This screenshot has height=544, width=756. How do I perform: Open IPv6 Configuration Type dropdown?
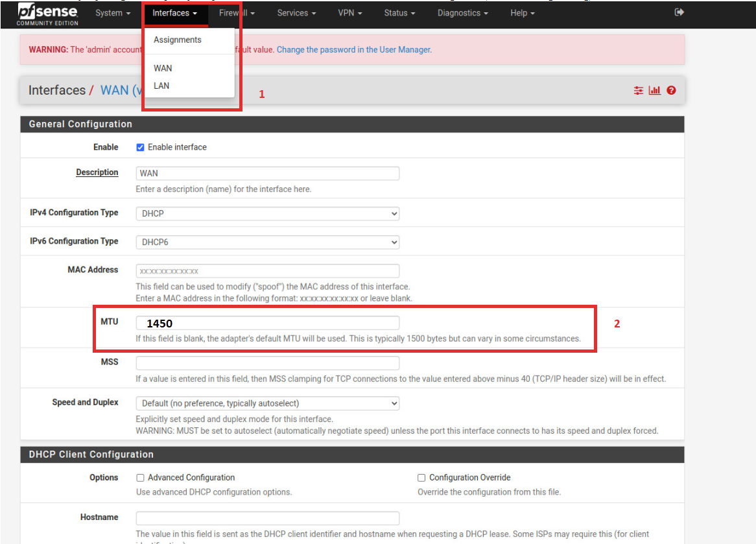[267, 242]
